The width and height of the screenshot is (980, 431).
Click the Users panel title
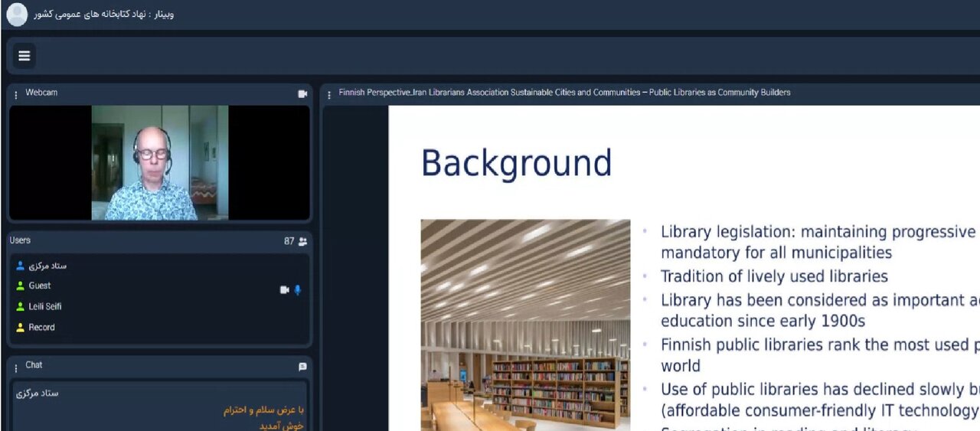click(20, 240)
